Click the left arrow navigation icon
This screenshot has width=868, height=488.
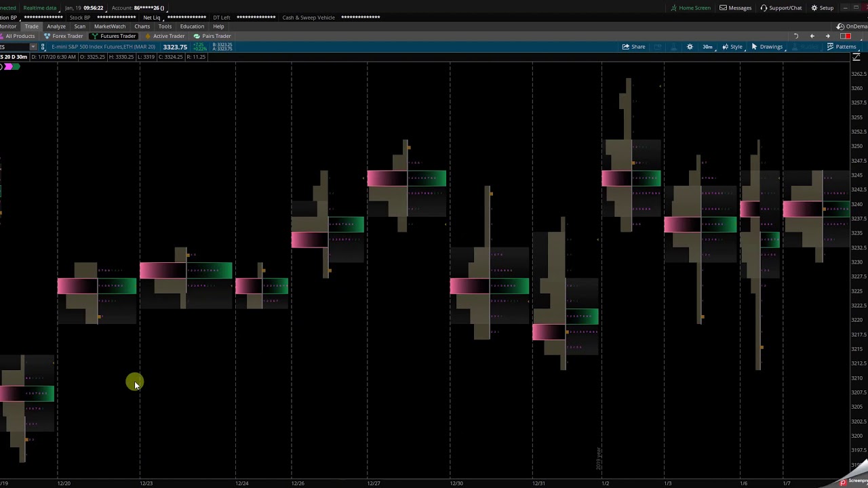click(x=812, y=36)
